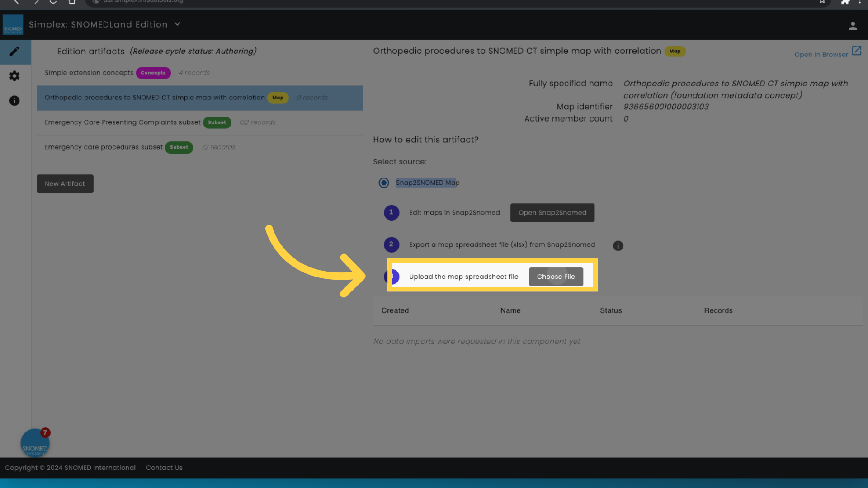Click '4 records' text
Viewport: 868px width, 488px height.
[194, 73]
